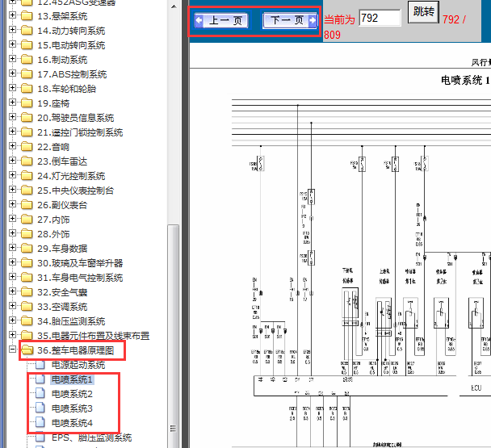Click the folder icon of 17.ABS控制系统
Image resolution: width=491 pixels, height=448 pixels.
pyautogui.click(x=27, y=74)
